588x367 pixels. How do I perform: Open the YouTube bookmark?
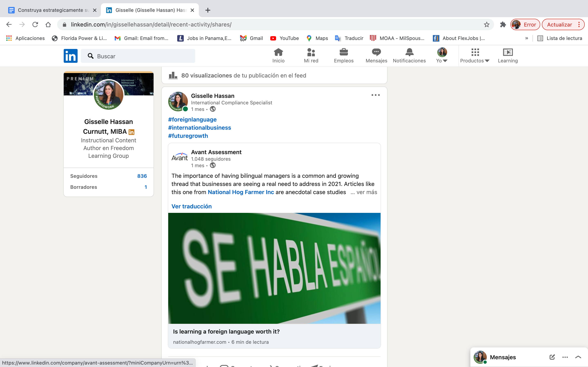[285, 38]
